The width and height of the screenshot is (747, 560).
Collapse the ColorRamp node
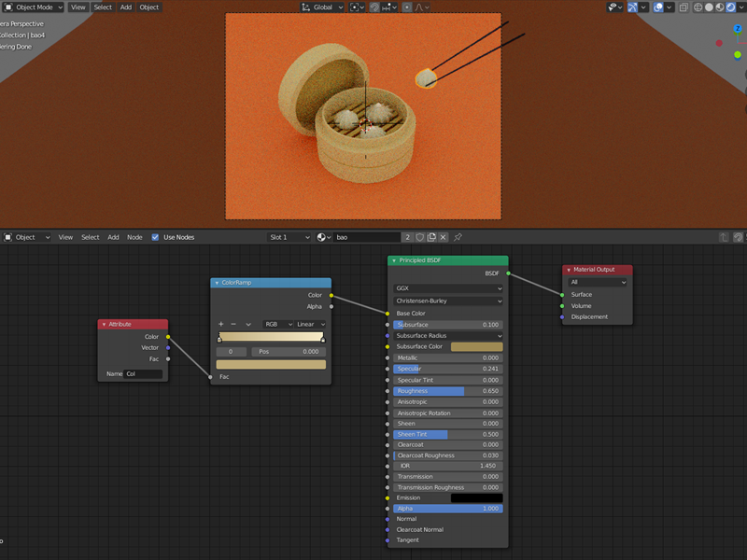217,283
